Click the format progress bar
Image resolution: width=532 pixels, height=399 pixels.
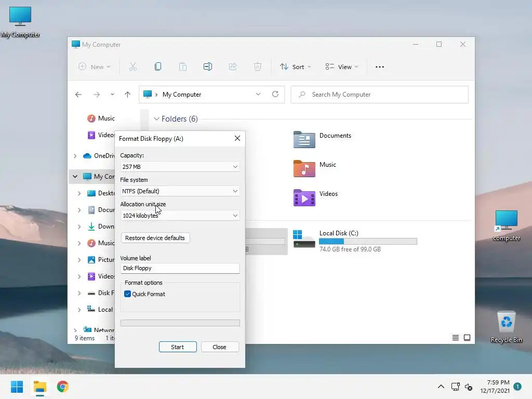[180, 323]
